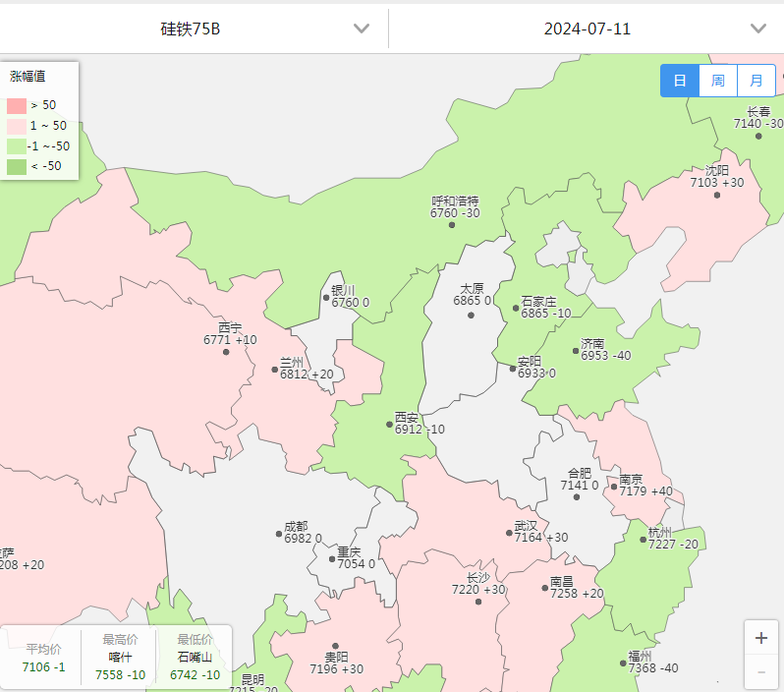Select the 济南 map point
Image resolution: width=784 pixels, height=692 pixels.
(576, 351)
